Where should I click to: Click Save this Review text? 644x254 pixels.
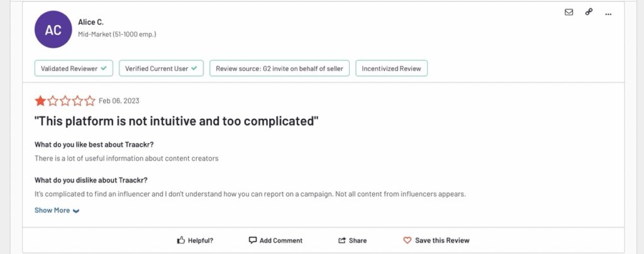point(442,240)
